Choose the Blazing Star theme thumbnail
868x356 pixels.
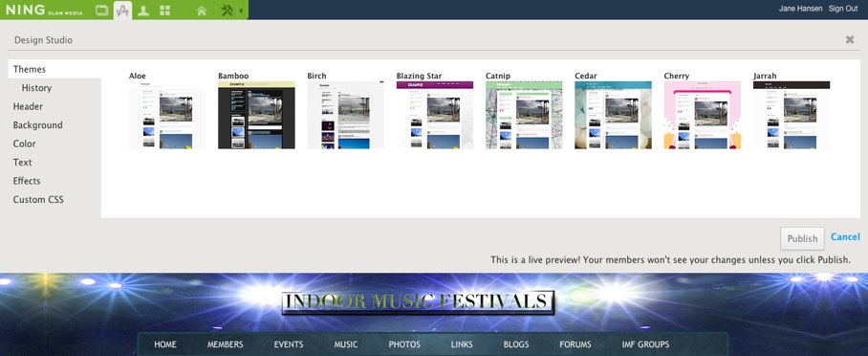(x=435, y=115)
